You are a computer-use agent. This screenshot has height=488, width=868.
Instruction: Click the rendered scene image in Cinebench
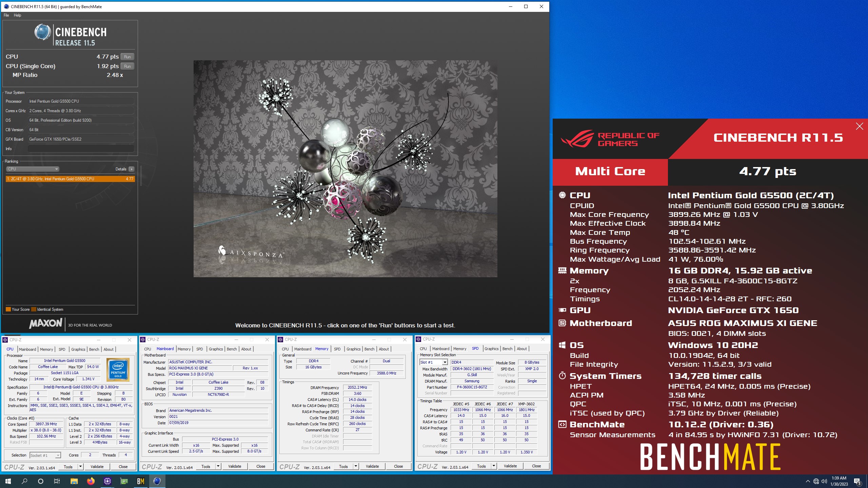pyautogui.click(x=345, y=169)
